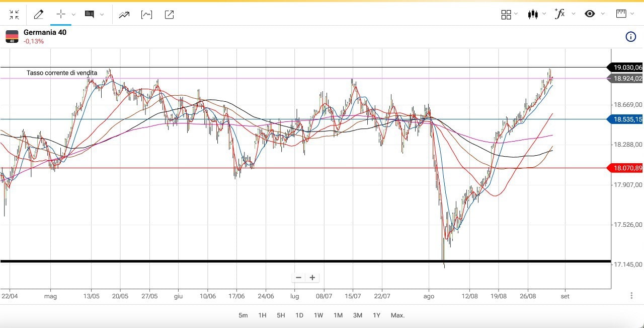Open the instrument info icon
The image size is (644, 328).
[x=630, y=37]
